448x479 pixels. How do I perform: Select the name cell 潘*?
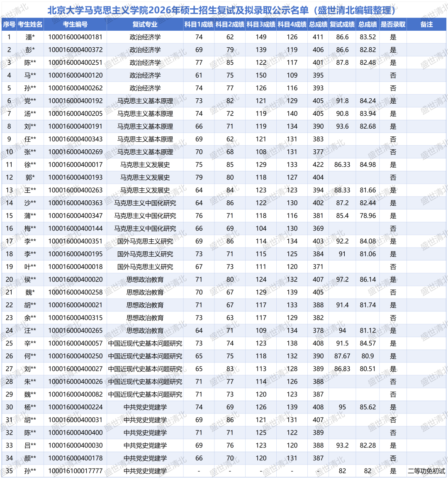30,37
